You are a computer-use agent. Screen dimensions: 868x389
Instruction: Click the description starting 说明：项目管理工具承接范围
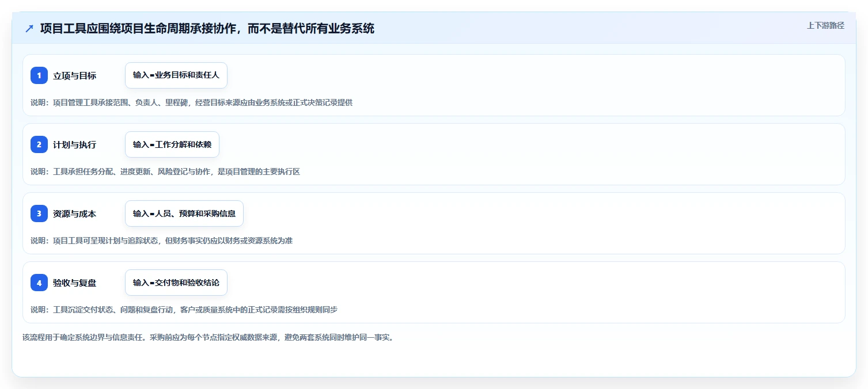(191, 102)
